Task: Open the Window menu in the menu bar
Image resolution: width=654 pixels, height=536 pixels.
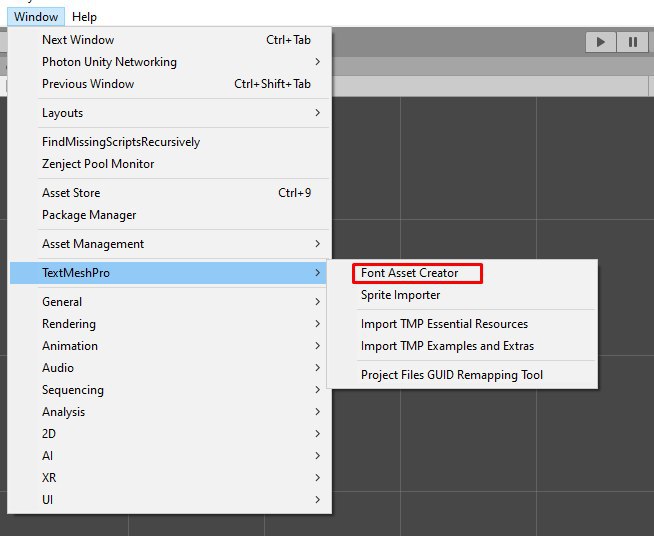Action: (36, 17)
